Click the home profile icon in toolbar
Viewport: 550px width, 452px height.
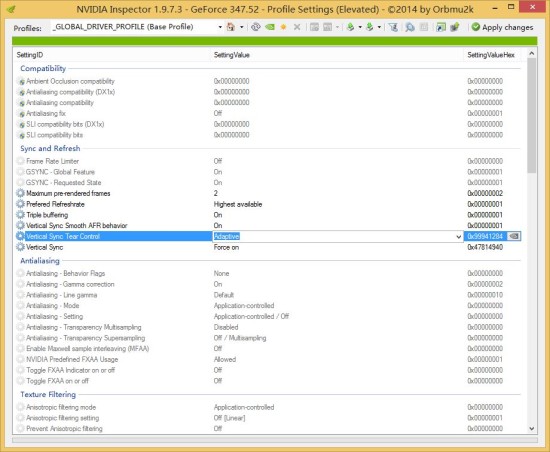(231, 27)
